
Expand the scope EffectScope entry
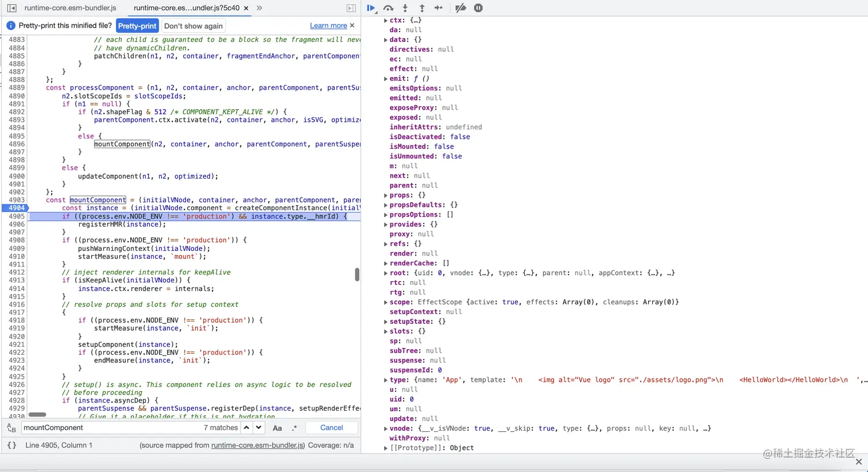386,302
